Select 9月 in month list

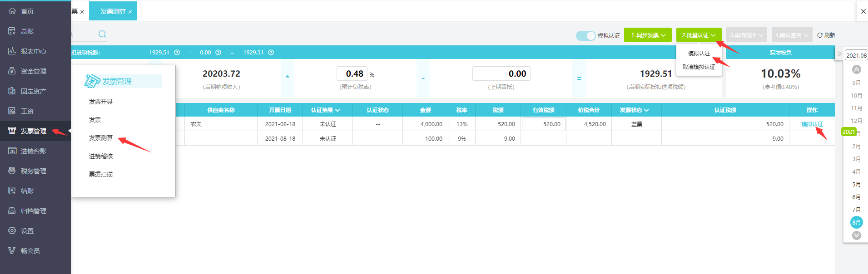[857, 83]
